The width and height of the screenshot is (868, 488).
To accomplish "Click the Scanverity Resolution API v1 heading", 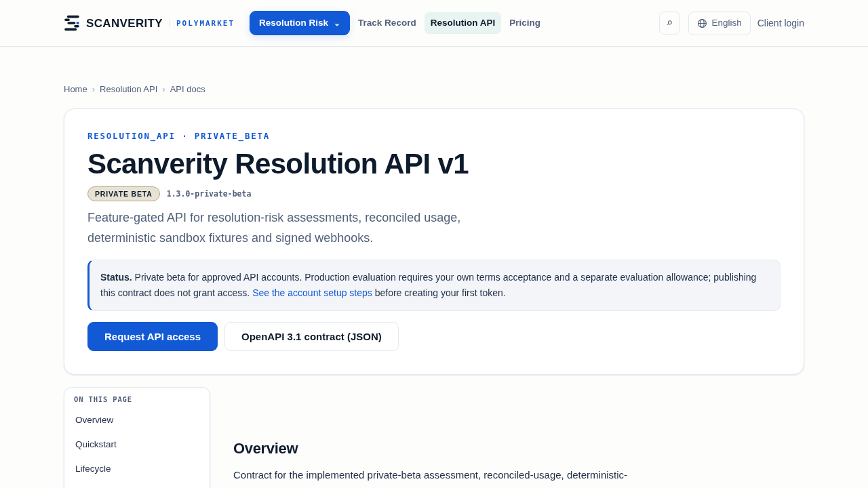I will click(278, 164).
